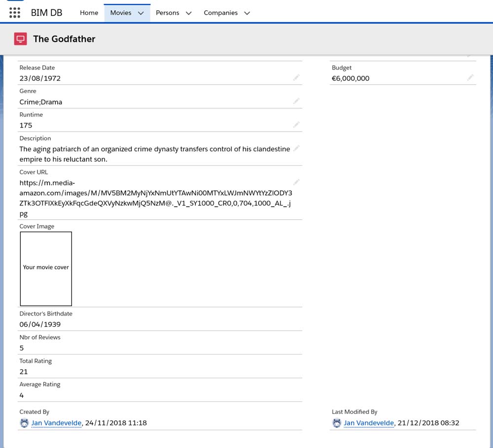Switch to the Movies tab
The image size is (493, 448).
coord(120,13)
